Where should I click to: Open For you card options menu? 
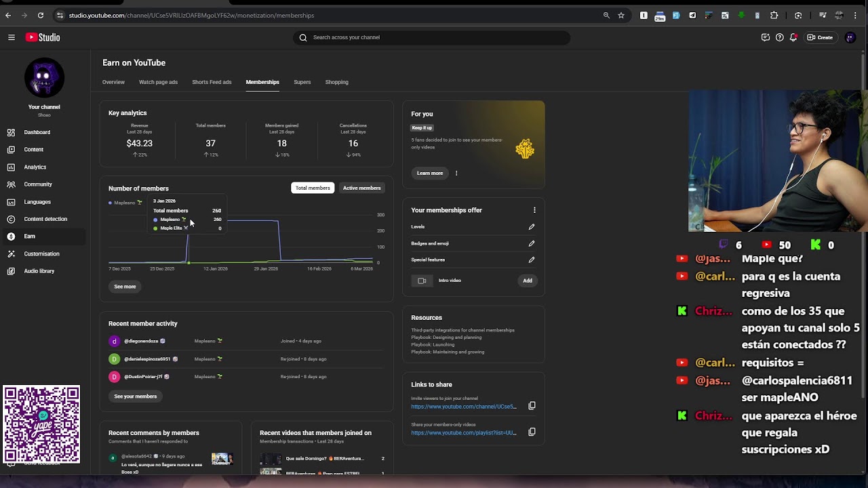pyautogui.click(x=456, y=173)
